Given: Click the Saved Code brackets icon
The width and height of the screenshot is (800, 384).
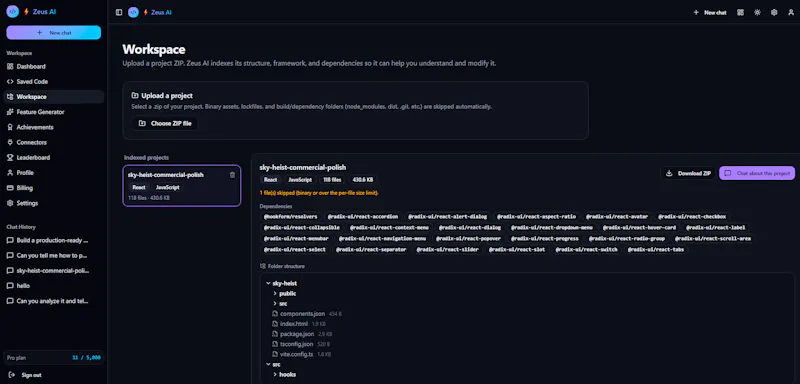Looking at the screenshot, I should pos(10,82).
